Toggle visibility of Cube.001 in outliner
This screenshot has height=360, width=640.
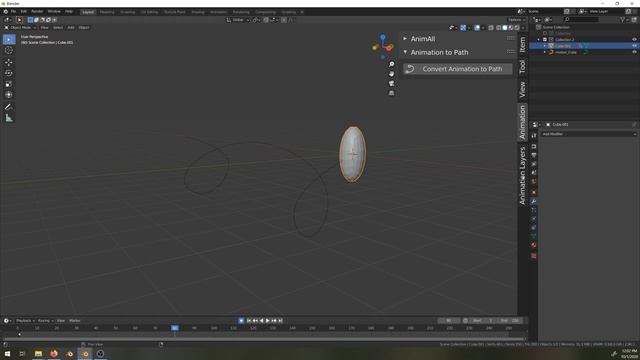pos(634,46)
